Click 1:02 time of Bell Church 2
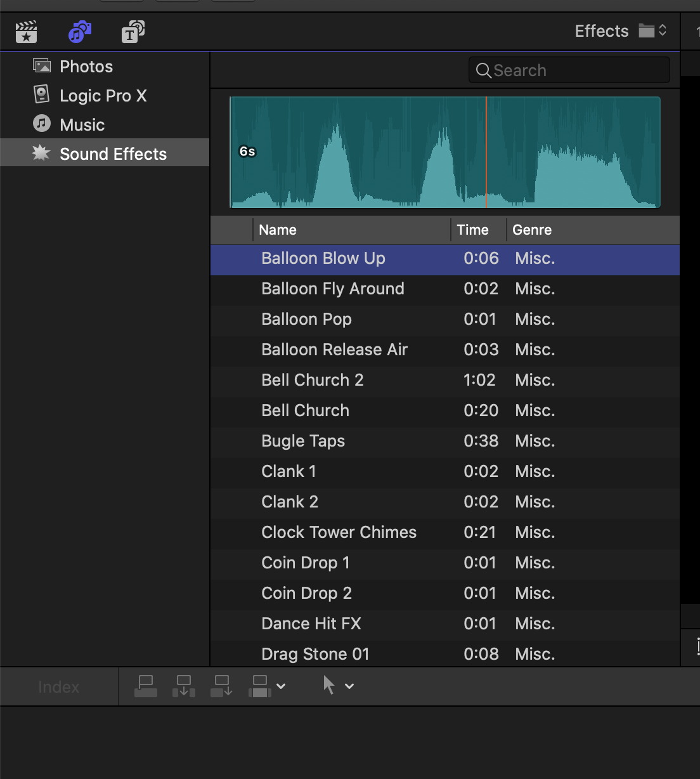 479,381
